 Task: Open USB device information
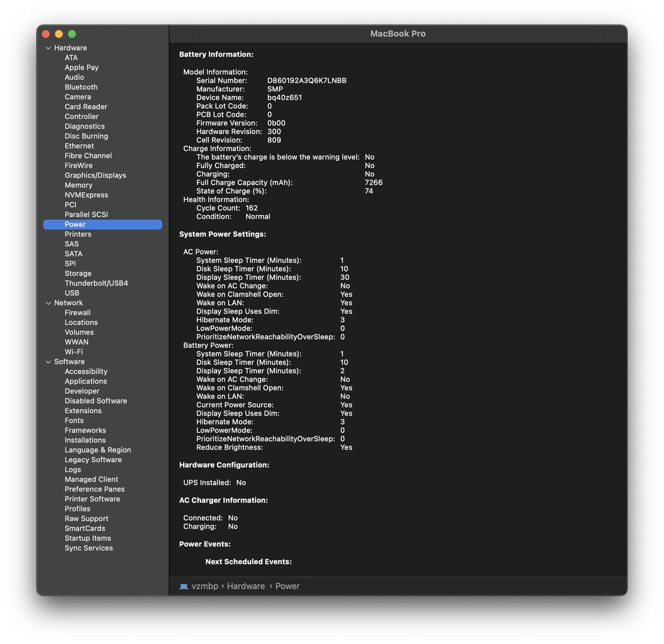coord(72,293)
